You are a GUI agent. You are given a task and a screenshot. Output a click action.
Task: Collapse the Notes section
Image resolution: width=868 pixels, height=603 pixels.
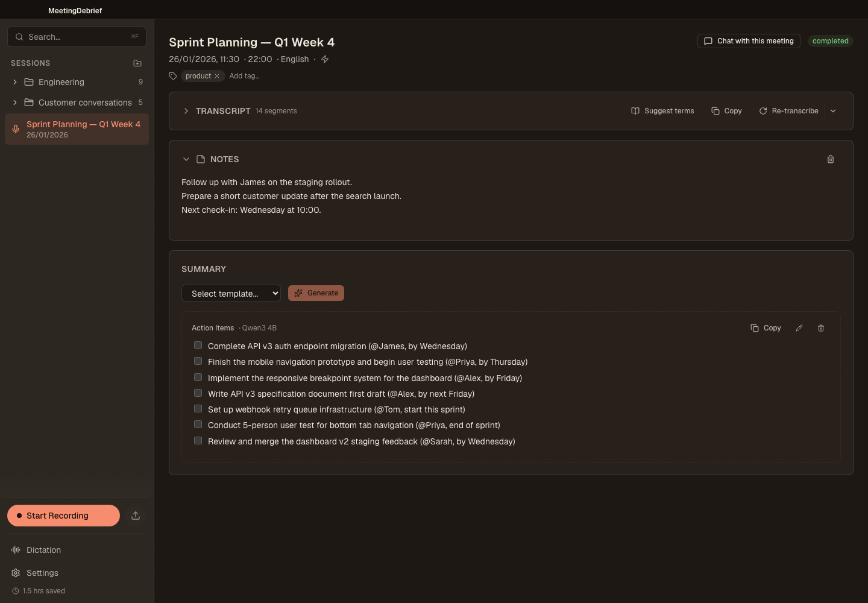coord(186,159)
